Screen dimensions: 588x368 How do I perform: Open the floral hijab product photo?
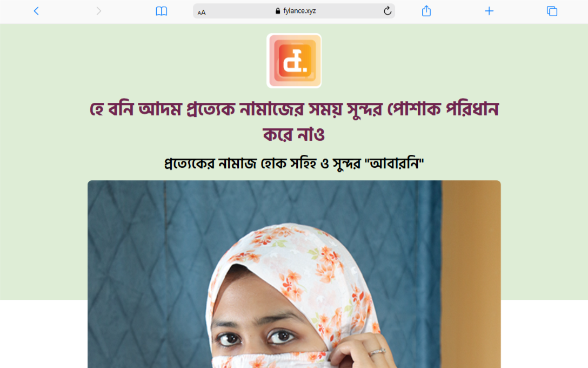pos(294,274)
